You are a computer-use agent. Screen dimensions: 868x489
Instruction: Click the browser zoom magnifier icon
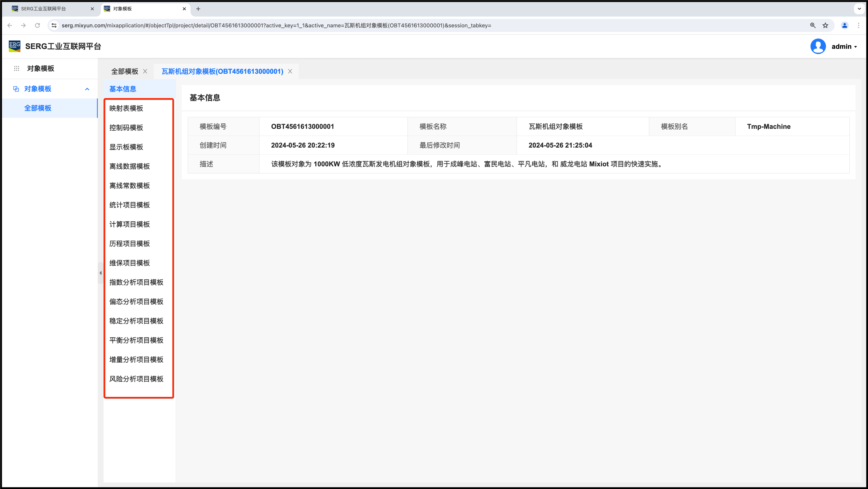click(813, 25)
